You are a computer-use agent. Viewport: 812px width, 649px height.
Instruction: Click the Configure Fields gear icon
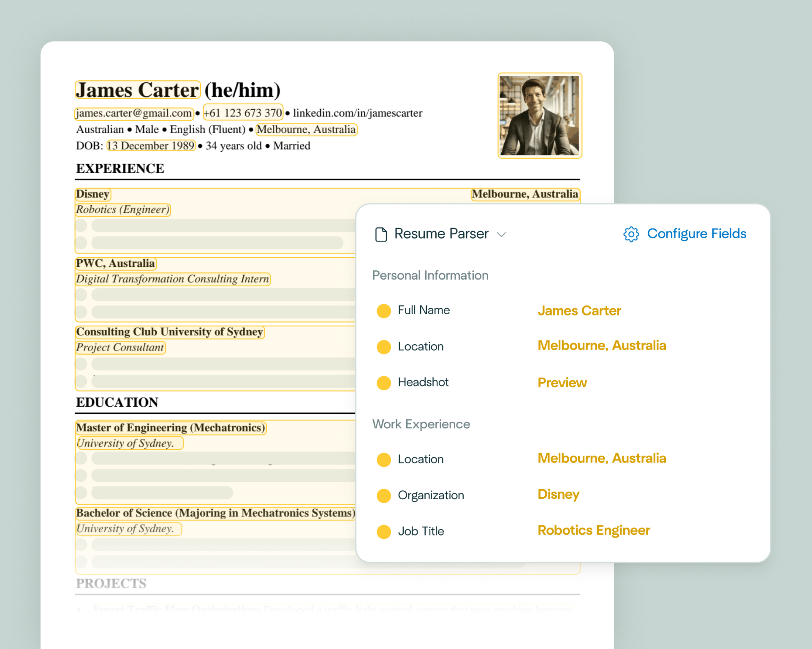tap(631, 234)
